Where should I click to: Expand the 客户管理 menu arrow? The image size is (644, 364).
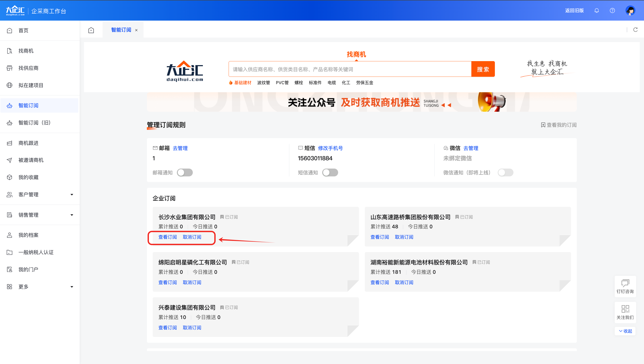coord(72,195)
